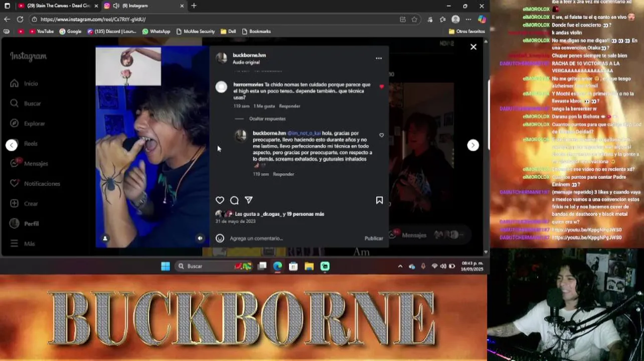This screenshot has width=644, height=361.
Task: Open the three-dot options menu of the post
Action: click(379, 58)
